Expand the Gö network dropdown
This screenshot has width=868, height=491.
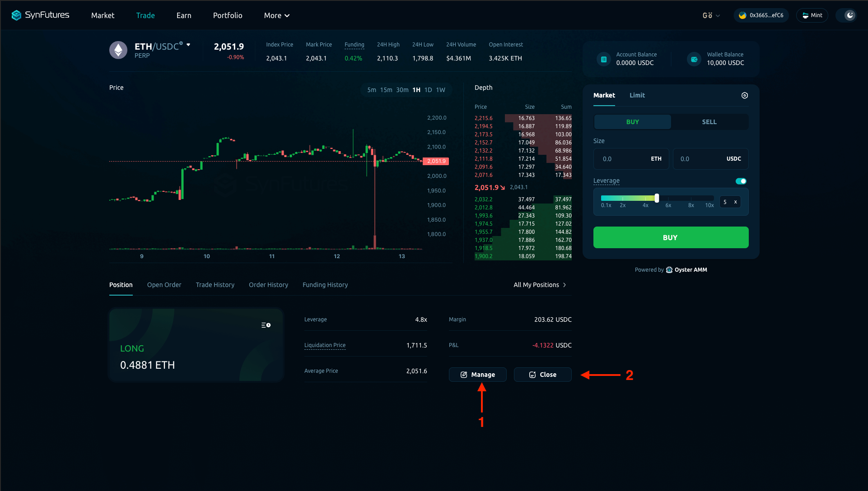(711, 15)
